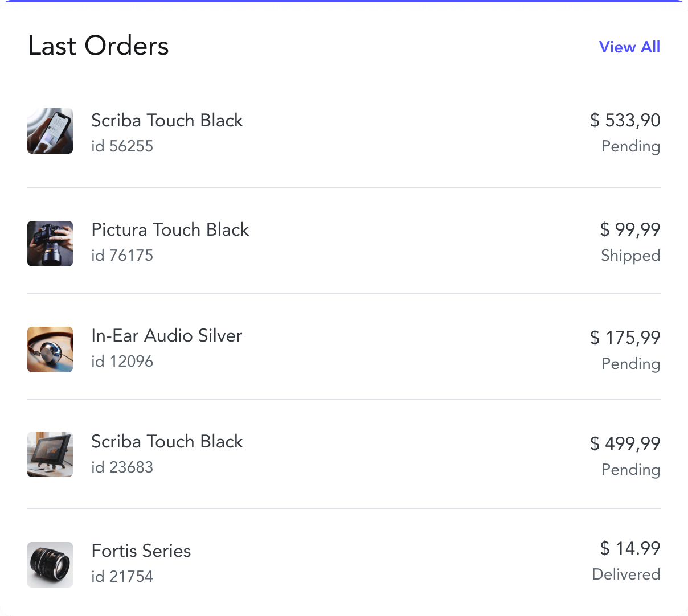This screenshot has height=616, width=688.
Task: Open the tablet thumbnail for order 23683
Action: coord(50,454)
